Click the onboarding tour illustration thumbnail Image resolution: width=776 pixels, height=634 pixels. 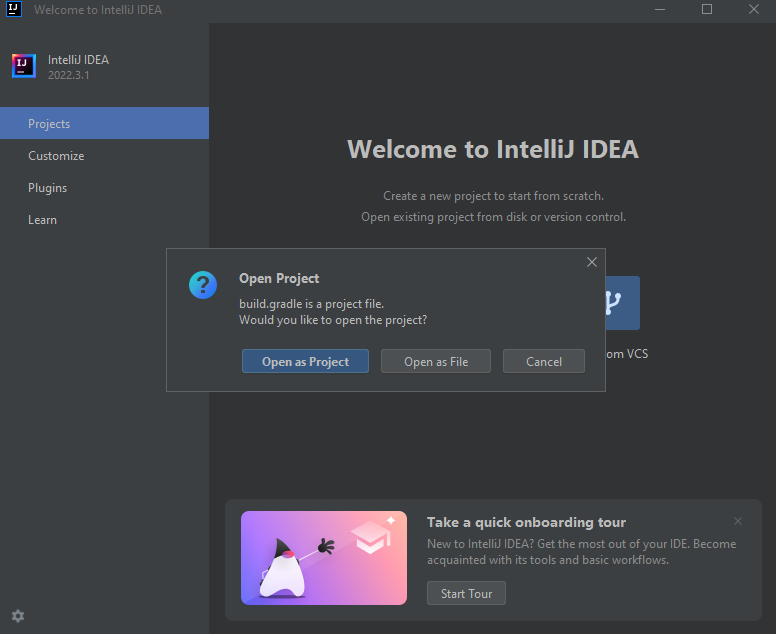tap(324, 558)
